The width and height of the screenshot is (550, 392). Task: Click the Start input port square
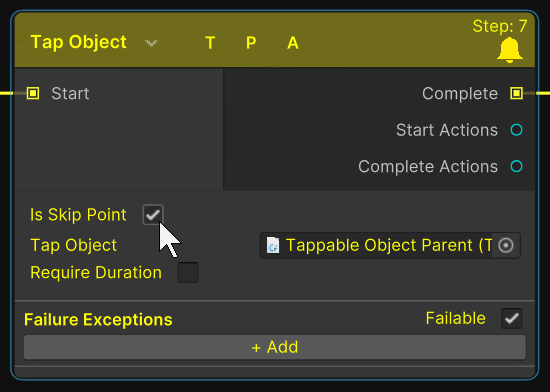(33, 93)
